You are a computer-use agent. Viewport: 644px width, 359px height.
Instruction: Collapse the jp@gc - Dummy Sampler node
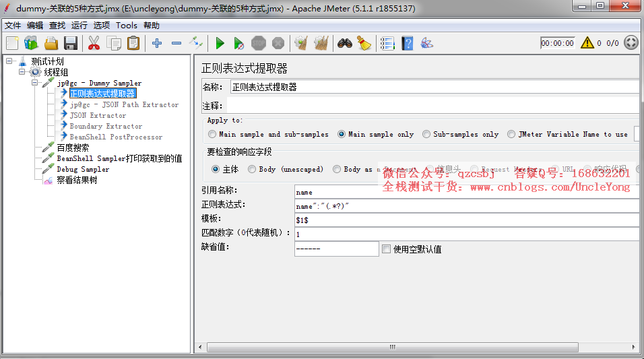35,83
